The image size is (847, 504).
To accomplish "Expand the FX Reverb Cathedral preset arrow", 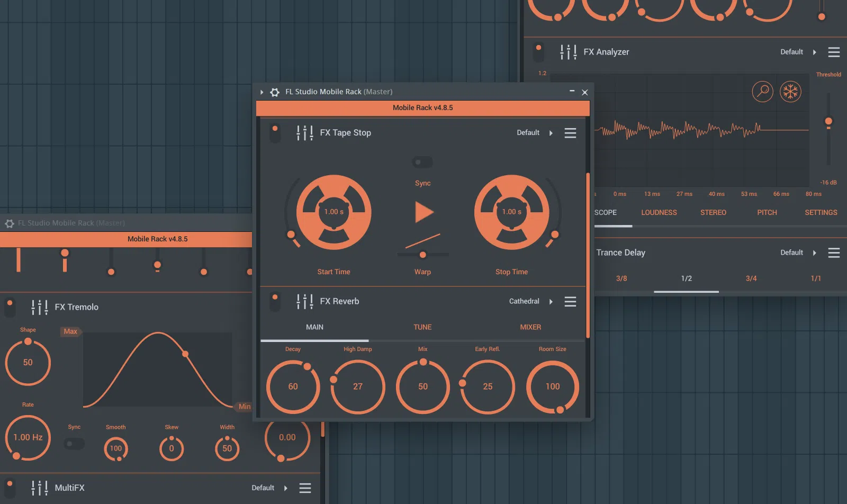I will (x=551, y=302).
